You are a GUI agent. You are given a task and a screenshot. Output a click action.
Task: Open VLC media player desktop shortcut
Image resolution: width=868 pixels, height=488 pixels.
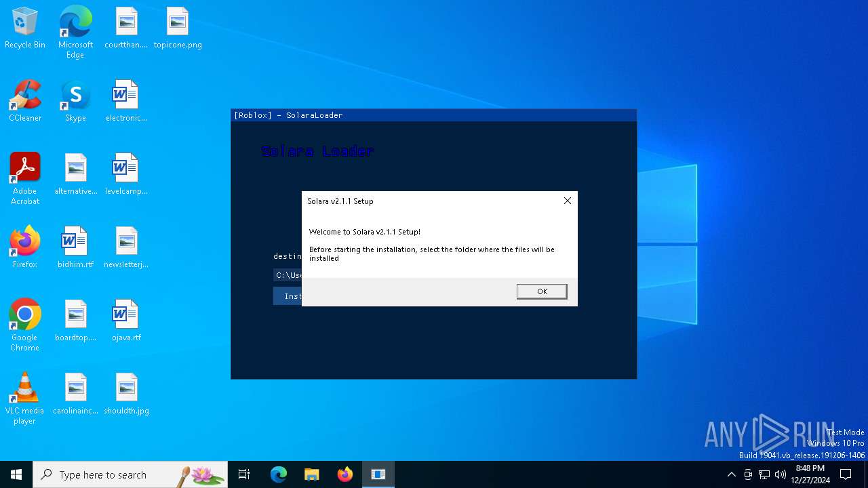pos(25,399)
